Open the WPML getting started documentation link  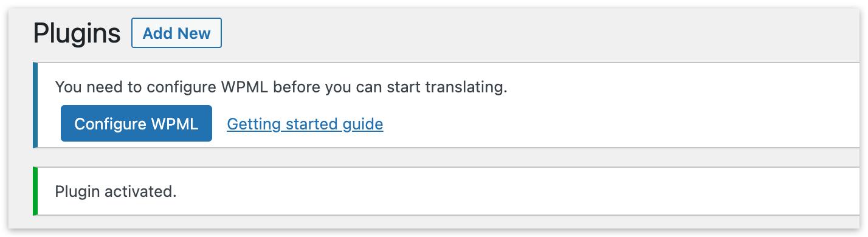point(305,124)
